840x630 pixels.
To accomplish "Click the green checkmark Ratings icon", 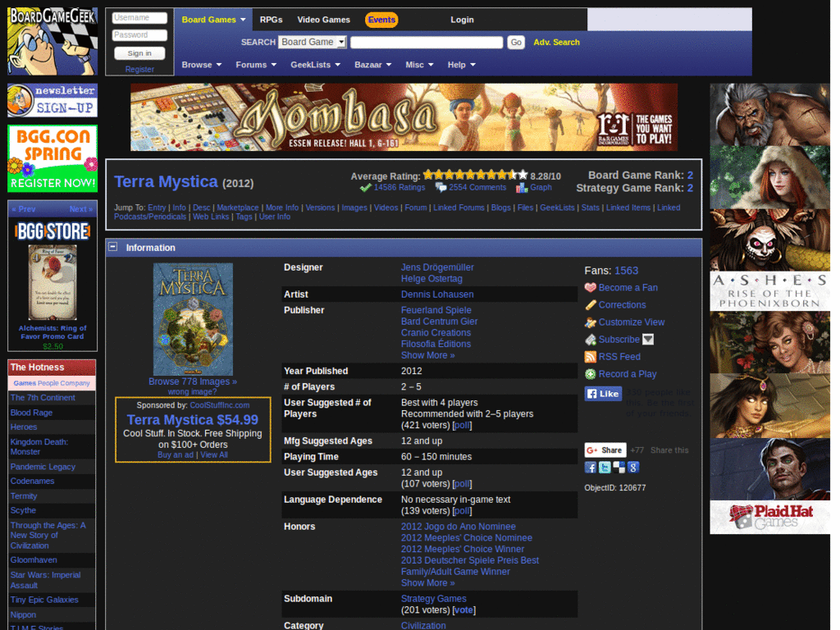I will pos(365,188).
